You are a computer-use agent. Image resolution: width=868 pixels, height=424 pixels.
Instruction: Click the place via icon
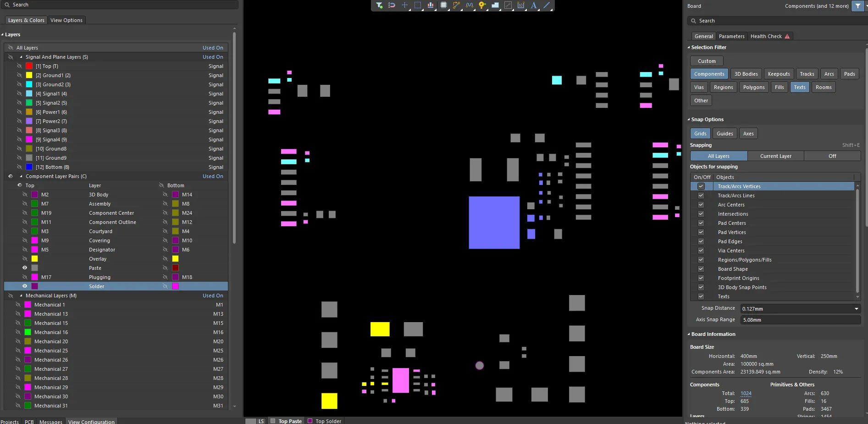click(482, 6)
